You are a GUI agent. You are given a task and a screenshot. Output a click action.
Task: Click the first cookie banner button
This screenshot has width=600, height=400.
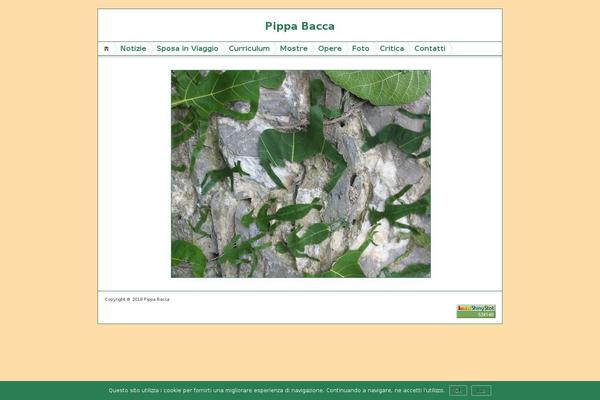click(458, 390)
